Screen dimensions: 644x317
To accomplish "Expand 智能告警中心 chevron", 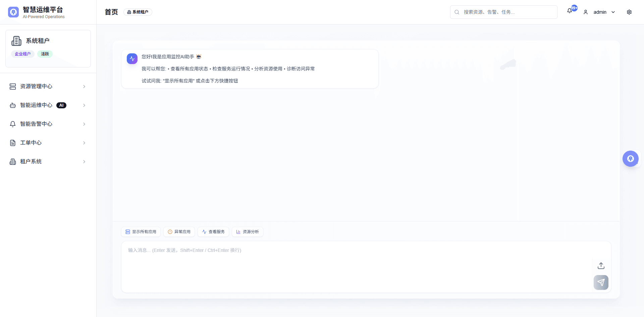I will [x=84, y=124].
